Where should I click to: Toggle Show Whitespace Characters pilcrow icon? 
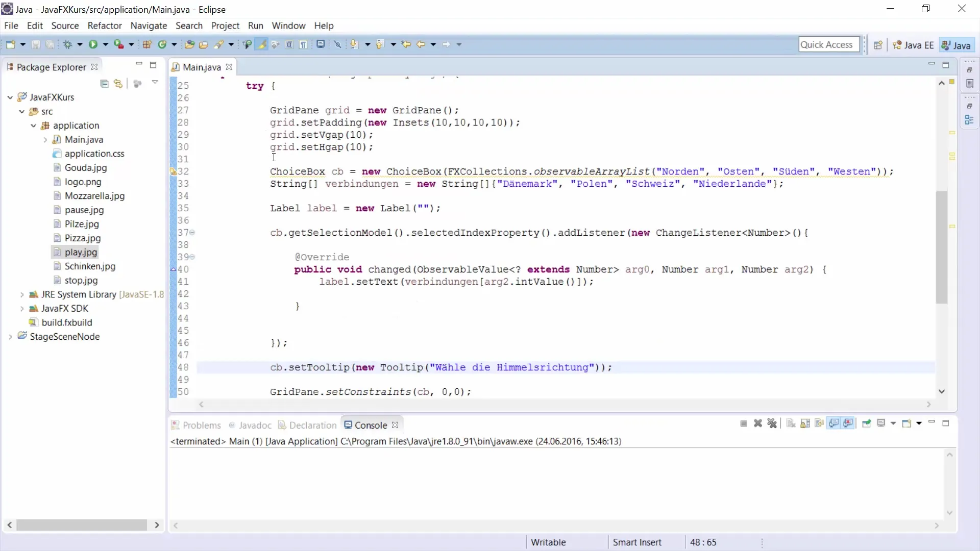304,45
